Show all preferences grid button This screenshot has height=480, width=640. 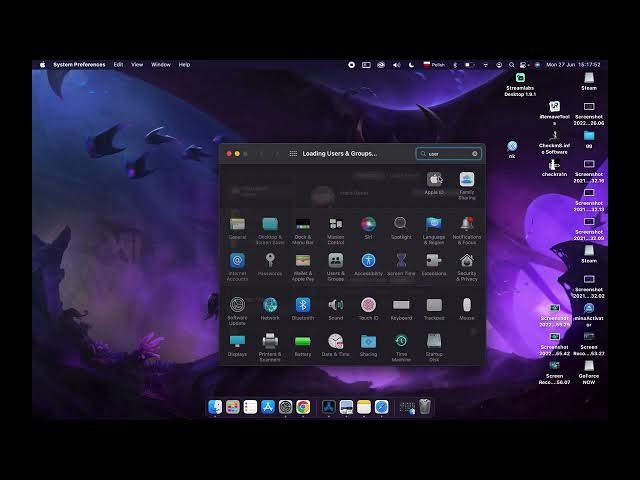pos(293,153)
